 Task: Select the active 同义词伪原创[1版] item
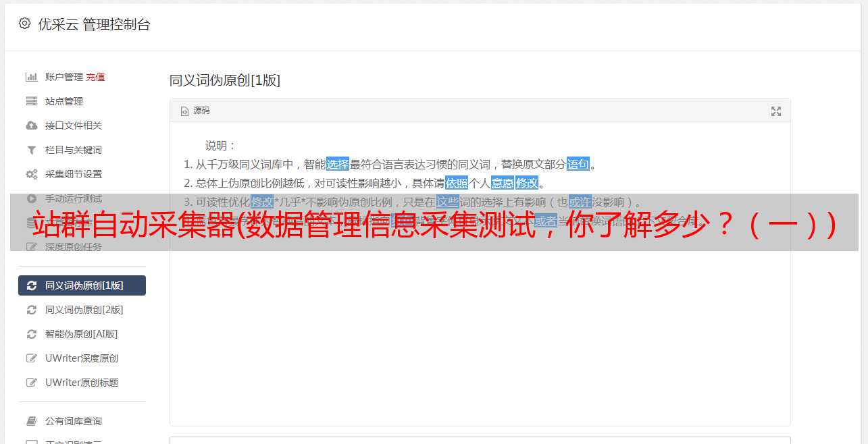82,285
